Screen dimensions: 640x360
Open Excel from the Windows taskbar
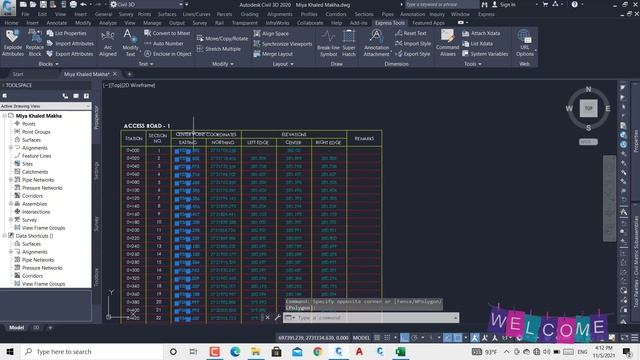(400, 351)
